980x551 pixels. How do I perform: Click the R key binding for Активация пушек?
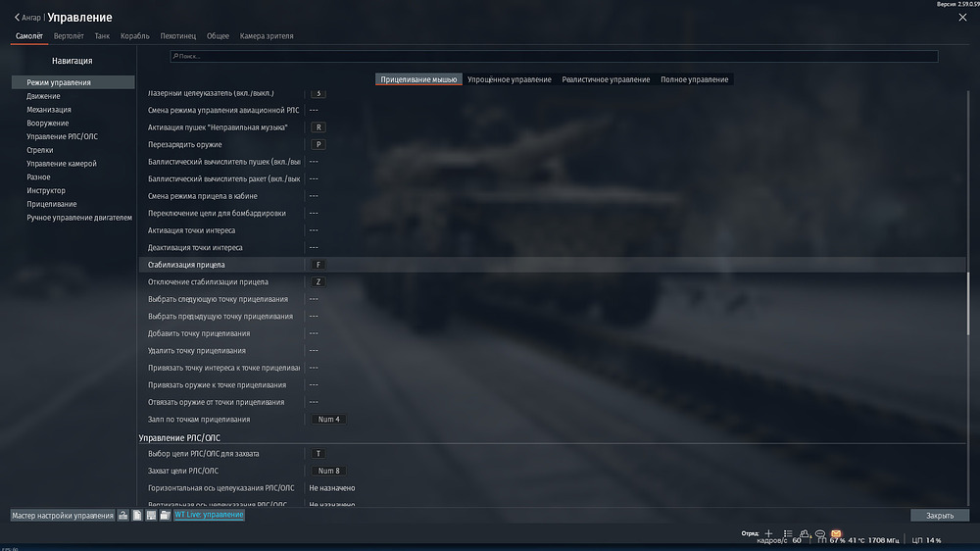tap(318, 127)
